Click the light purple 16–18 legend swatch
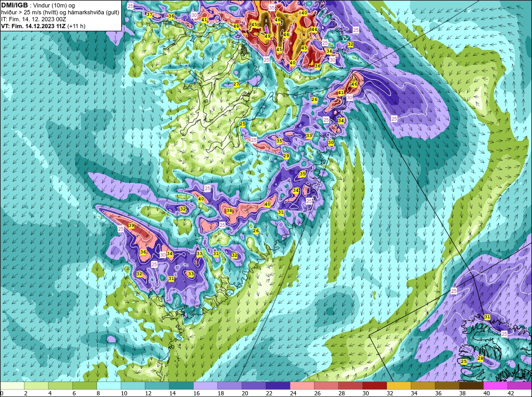The image size is (532, 397). [205, 386]
